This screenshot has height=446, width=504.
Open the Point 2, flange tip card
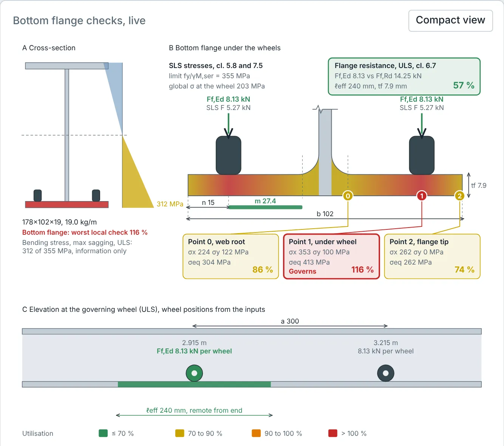[432, 257]
